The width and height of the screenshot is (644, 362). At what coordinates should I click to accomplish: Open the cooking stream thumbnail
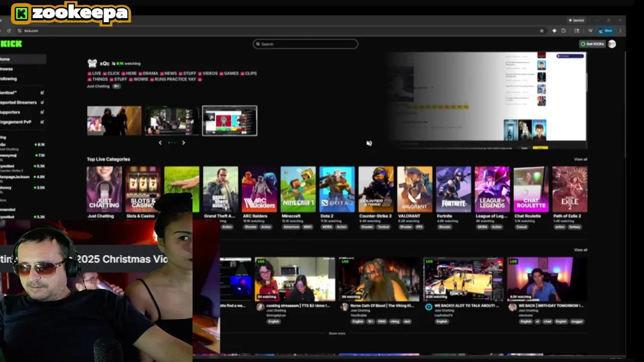click(x=295, y=279)
